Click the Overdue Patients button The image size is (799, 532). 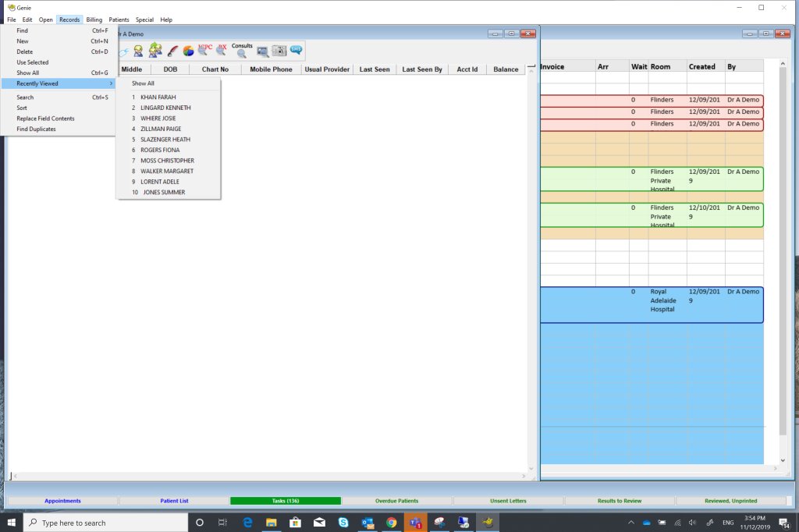click(396, 501)
